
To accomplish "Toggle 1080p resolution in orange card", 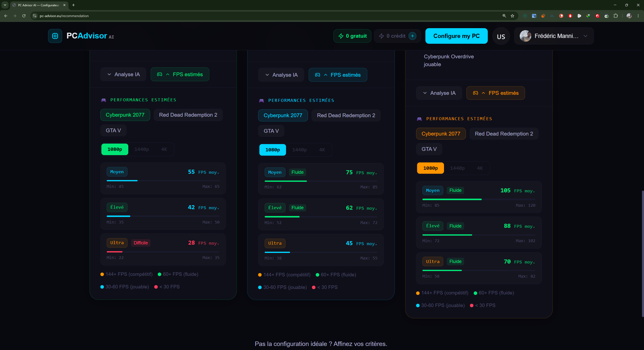I will click(x=431, y=168).
